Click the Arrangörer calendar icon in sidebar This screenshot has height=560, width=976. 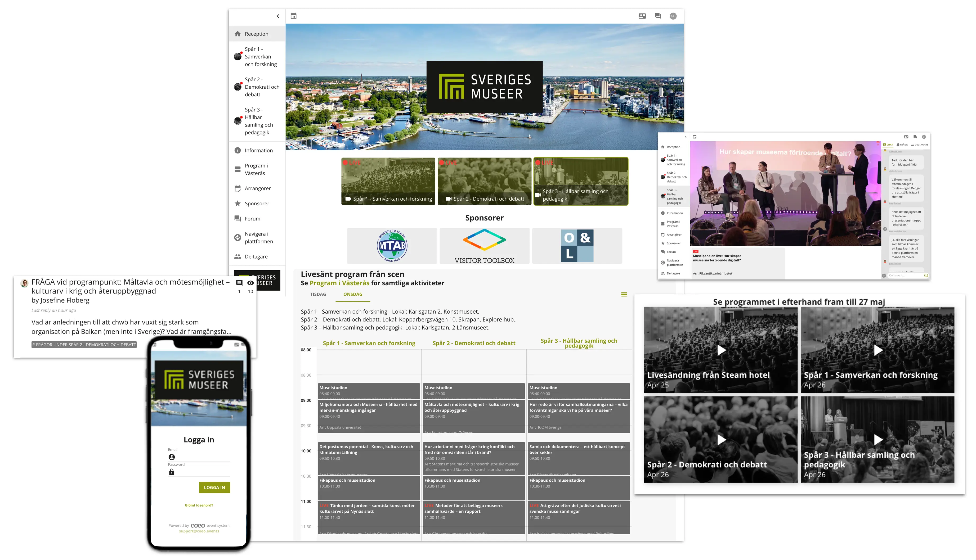(238, 188)
